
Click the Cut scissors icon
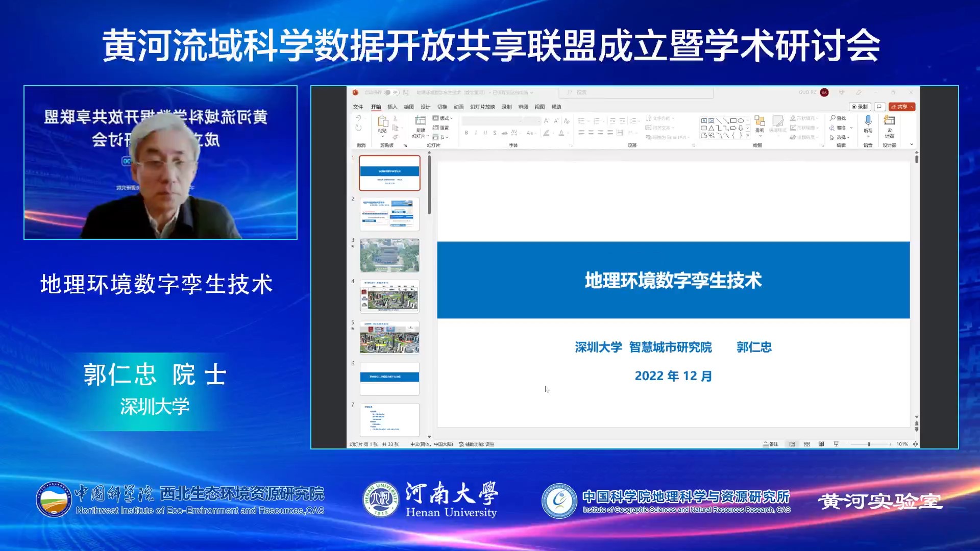(x=395, y=118)
